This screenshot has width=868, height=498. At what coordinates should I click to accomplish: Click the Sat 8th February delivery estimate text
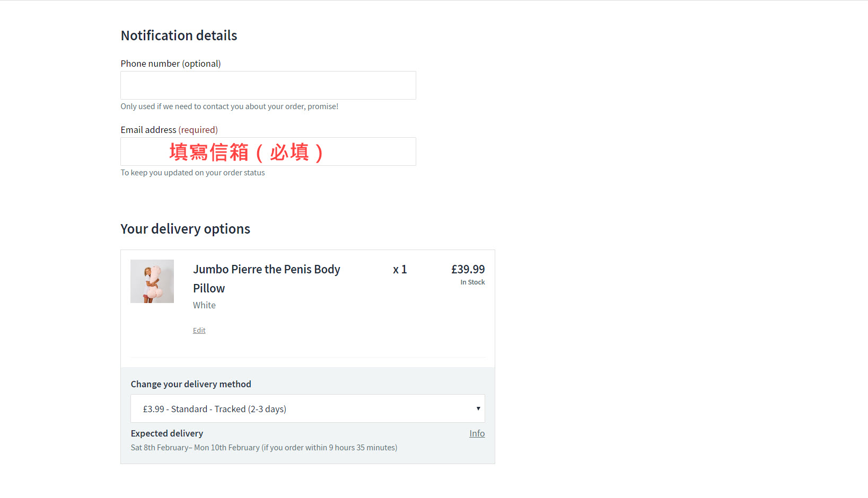click(x=264, y=448)
